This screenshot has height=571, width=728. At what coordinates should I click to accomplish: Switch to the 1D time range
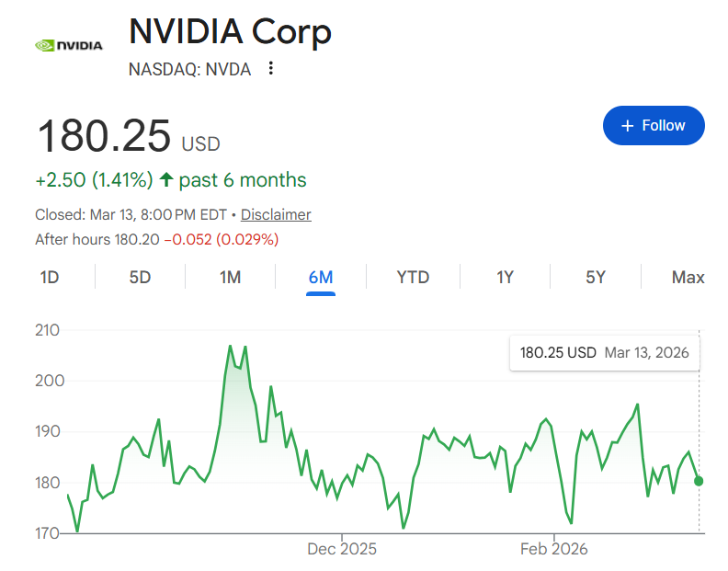click(x=50, y=277)
